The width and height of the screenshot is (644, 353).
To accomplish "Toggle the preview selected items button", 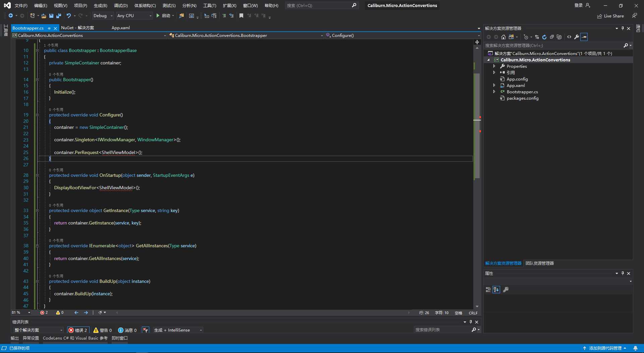I will [584, 37].
